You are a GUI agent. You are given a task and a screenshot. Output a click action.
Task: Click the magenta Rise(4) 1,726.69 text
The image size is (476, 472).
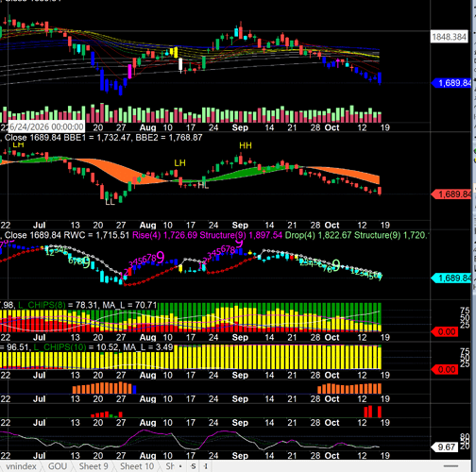[x=165, y=235]
